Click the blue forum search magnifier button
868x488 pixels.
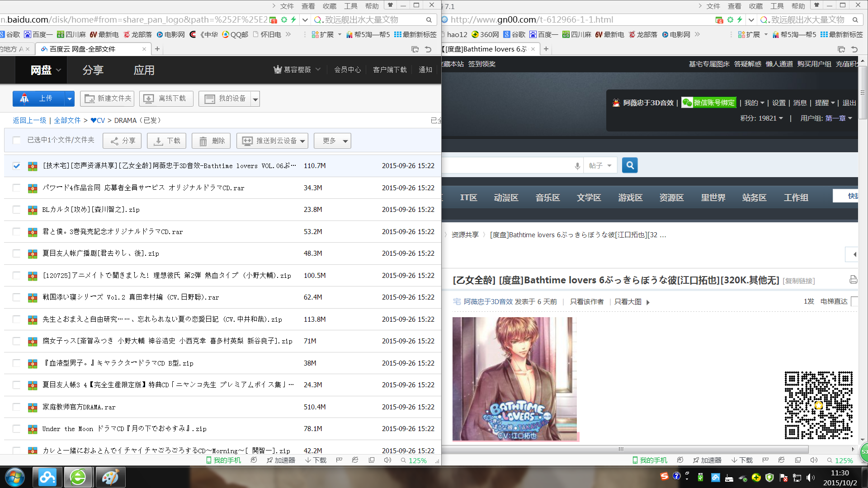click(x=630, y=165)
